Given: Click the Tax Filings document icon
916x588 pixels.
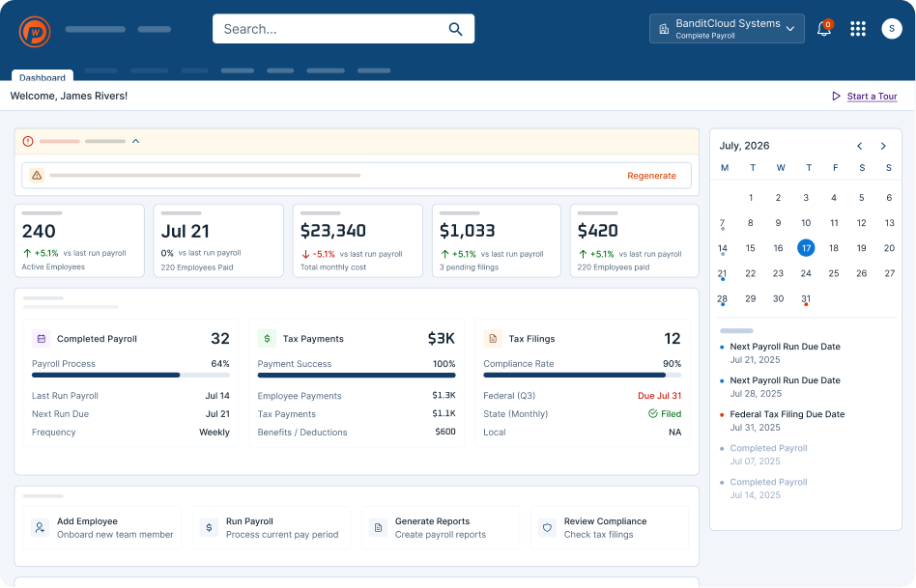Looking at the screenshot, I should coord(493,339).
